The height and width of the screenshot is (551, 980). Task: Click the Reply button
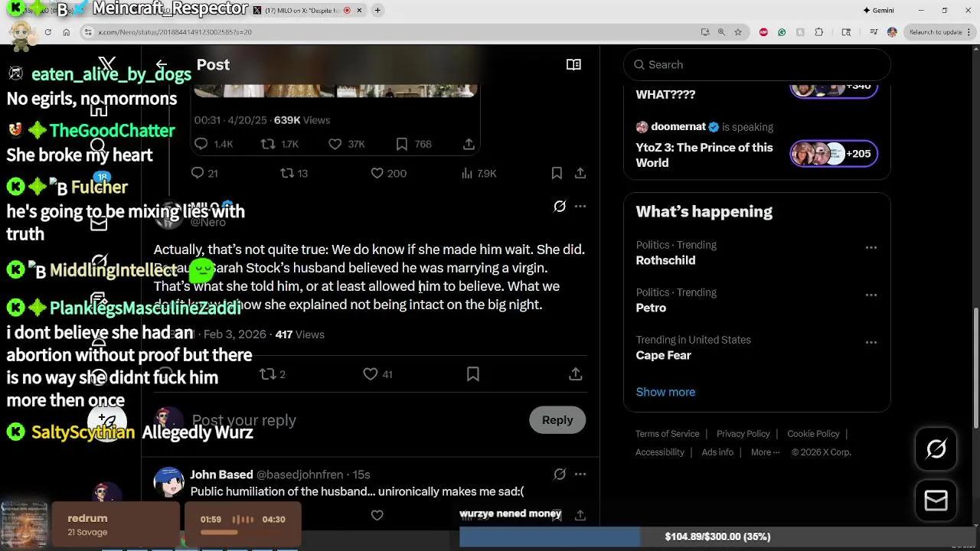point(557,420)
